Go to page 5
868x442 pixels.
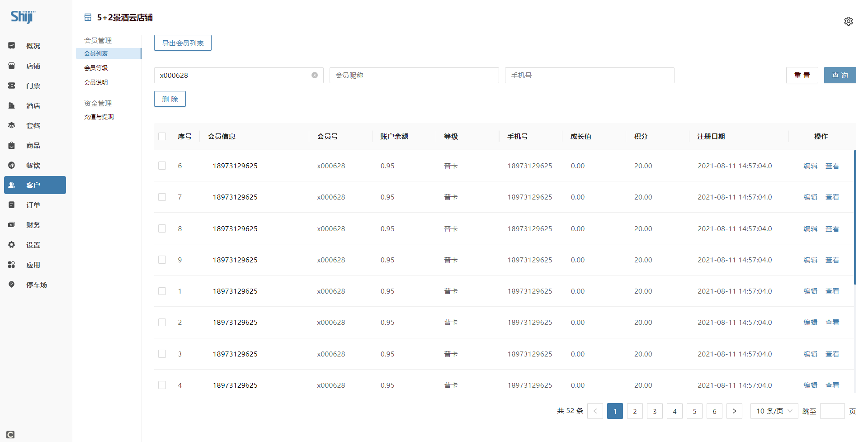click(x=694, y=411)
